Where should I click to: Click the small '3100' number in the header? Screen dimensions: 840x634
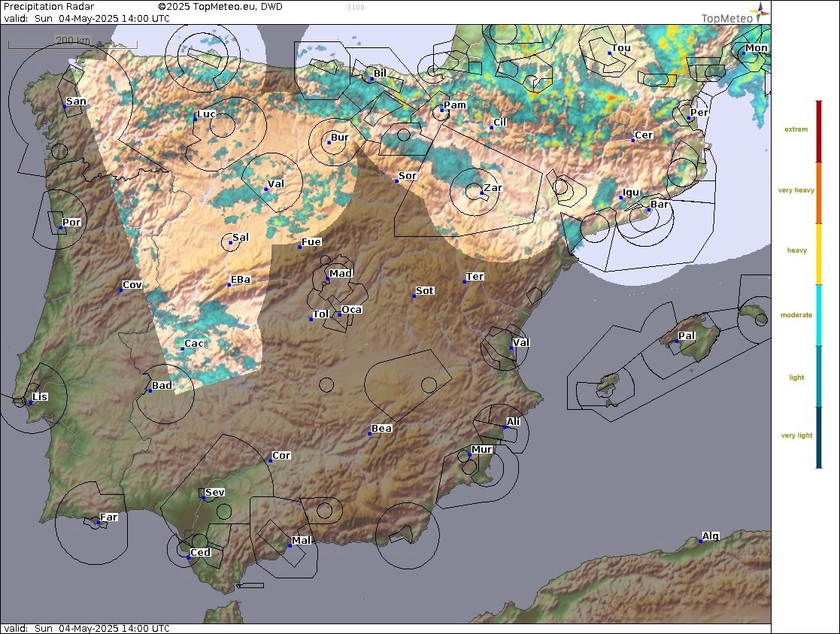[x=356, y=7]
